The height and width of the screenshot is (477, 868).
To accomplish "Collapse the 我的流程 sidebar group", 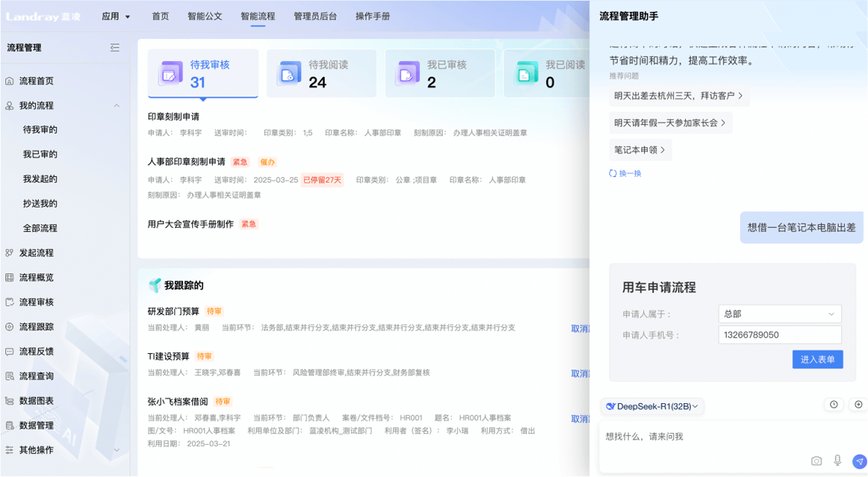I will click(117, 106).
